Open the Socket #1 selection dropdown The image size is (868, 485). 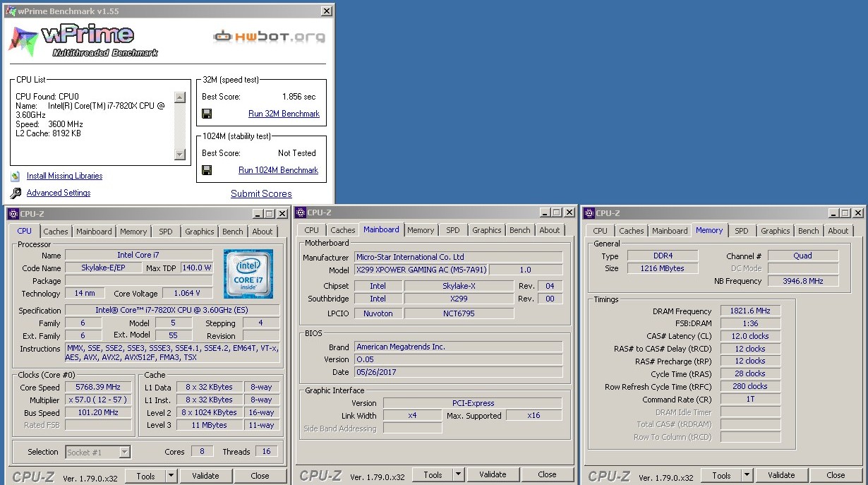(x=98, y=452)
